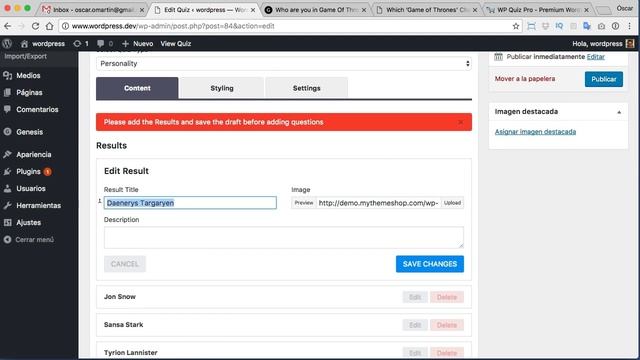
Task: Click the Image URL field
Action: point(378,203)
